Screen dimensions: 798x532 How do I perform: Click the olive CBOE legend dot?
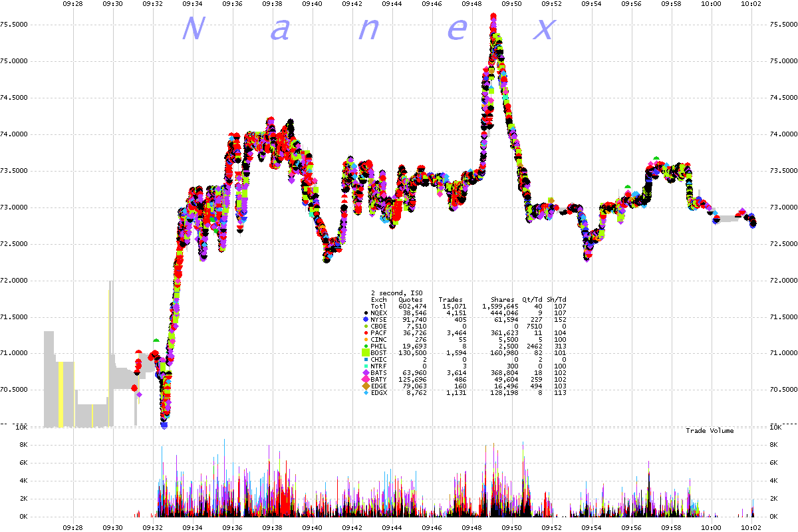pos(365,327)
